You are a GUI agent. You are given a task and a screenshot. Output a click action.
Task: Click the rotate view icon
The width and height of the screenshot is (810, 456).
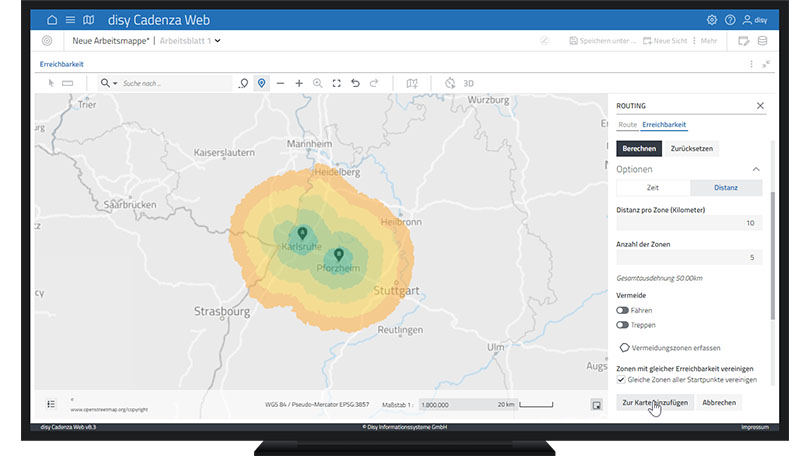point(450,83)
